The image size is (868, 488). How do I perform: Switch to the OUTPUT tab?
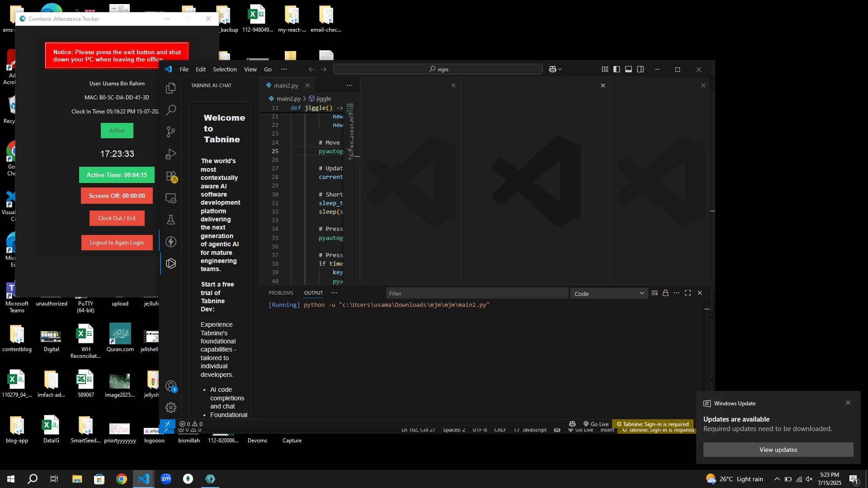coord(313,293)
